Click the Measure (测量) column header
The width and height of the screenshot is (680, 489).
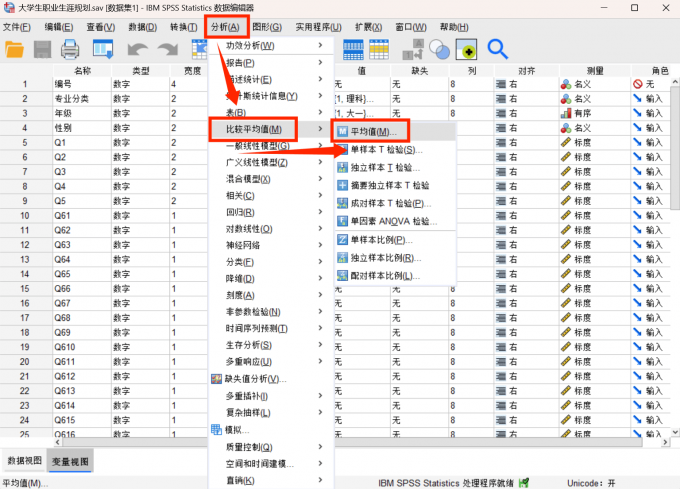[x=594, y=71]
